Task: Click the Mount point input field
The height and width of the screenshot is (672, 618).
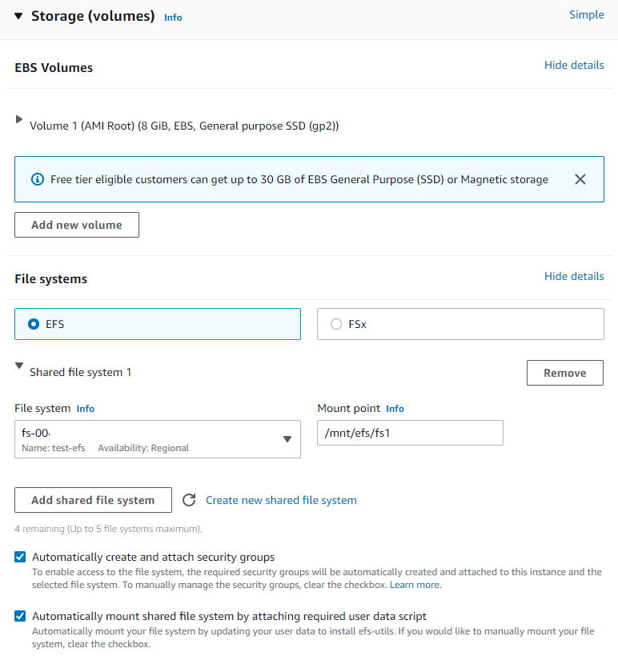Action: 410,432
